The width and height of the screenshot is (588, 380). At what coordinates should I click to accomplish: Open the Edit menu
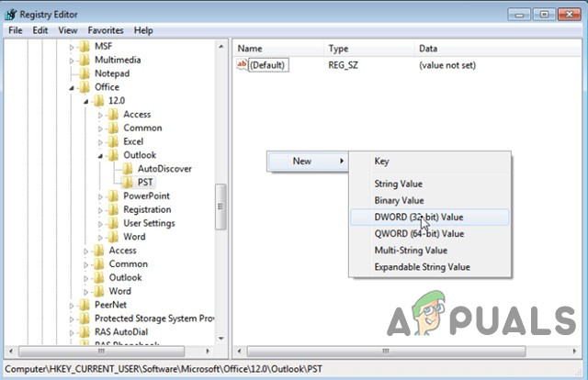(40, 30)
